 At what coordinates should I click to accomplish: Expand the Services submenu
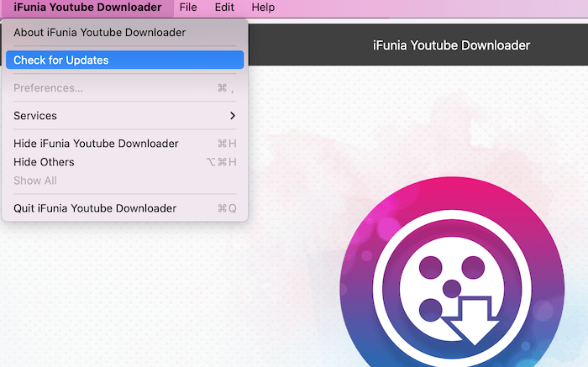point(35,116)
